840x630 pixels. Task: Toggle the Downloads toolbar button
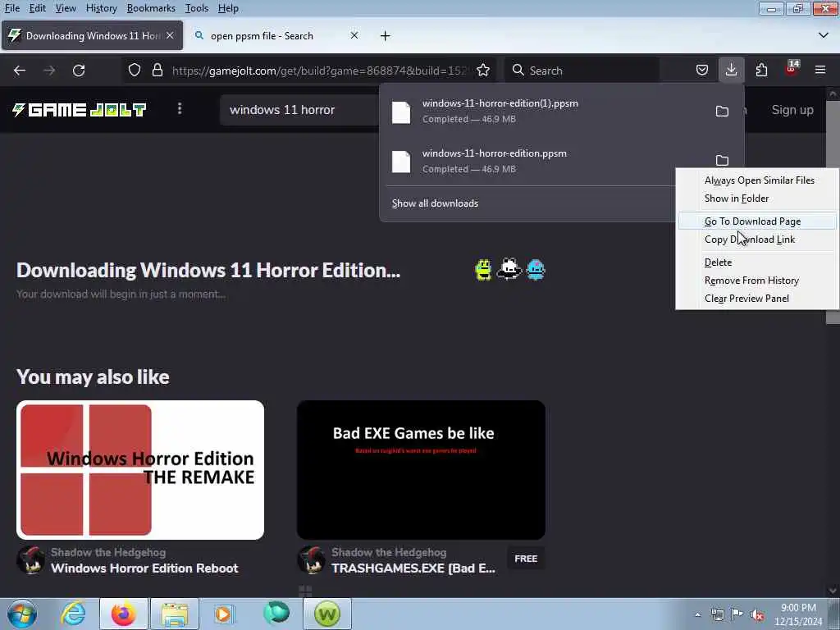731,71
